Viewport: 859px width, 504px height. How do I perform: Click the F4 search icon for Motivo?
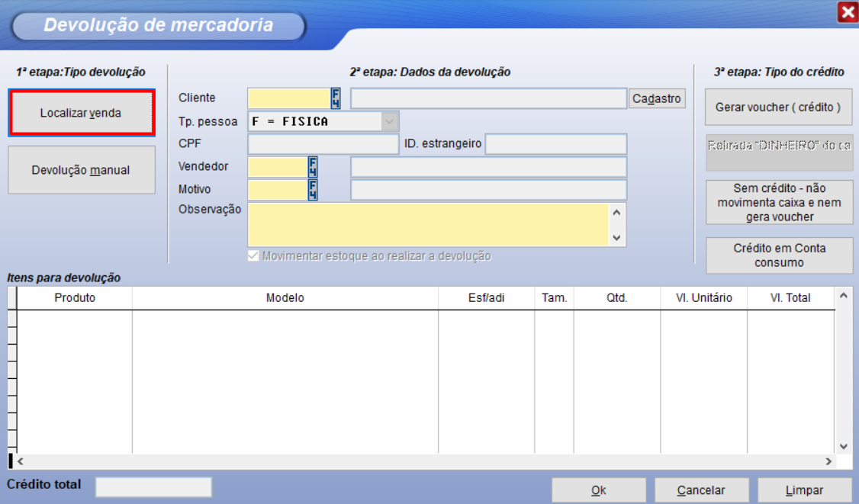tap(313, 190)
